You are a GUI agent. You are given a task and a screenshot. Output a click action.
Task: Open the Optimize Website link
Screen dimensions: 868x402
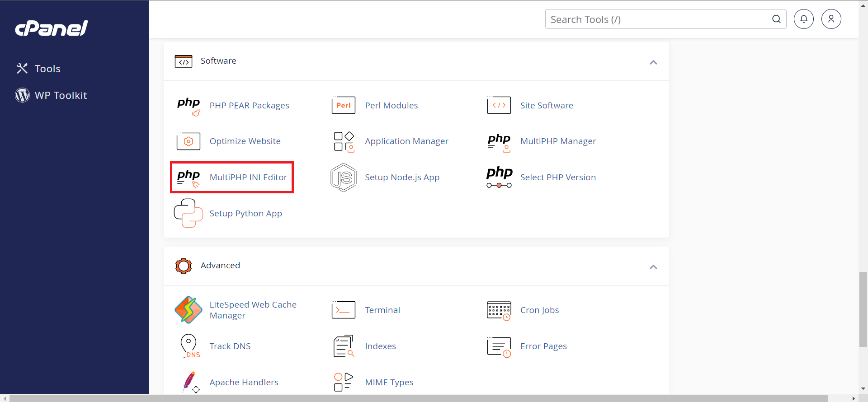tap(245, 141)
